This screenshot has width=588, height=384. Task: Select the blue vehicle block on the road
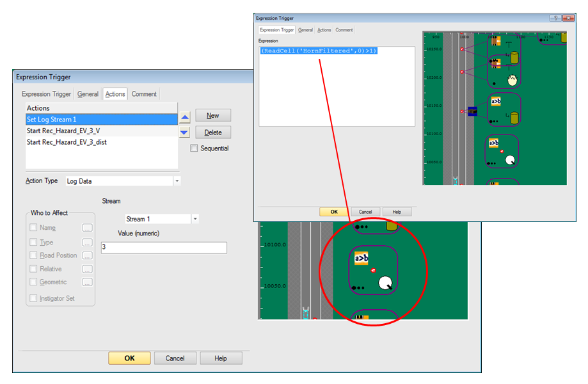(472, 111)
